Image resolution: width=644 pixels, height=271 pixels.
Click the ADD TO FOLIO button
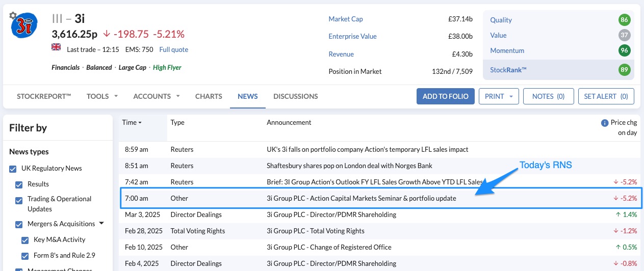(446, 96)
